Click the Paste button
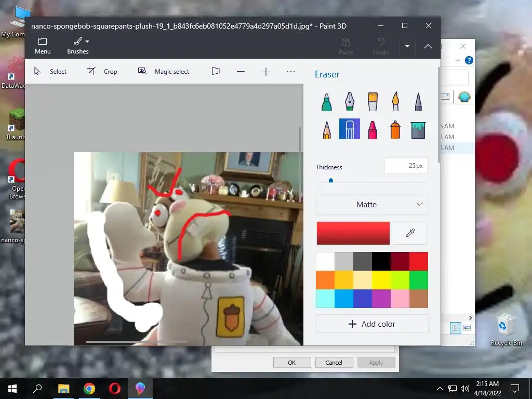Screen dimensions: 532x399 tap(345, 46)
